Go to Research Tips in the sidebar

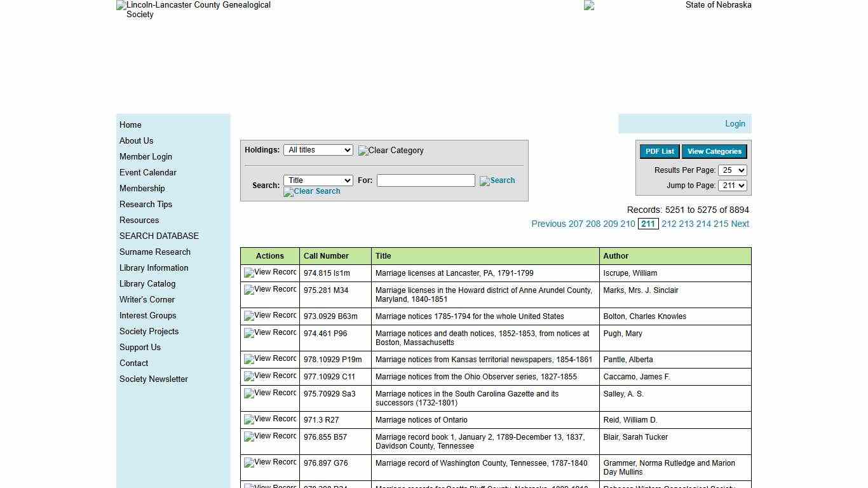point(146,204)
